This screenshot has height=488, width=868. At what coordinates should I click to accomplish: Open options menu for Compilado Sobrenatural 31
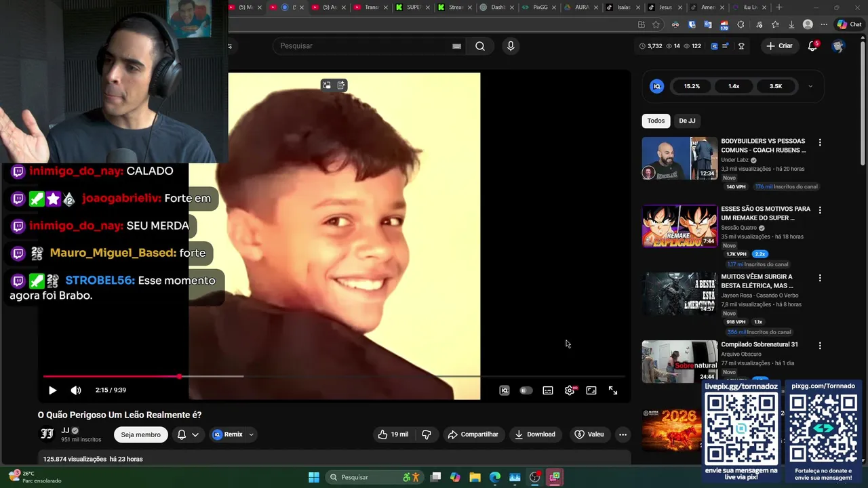(x=820, y=346)
